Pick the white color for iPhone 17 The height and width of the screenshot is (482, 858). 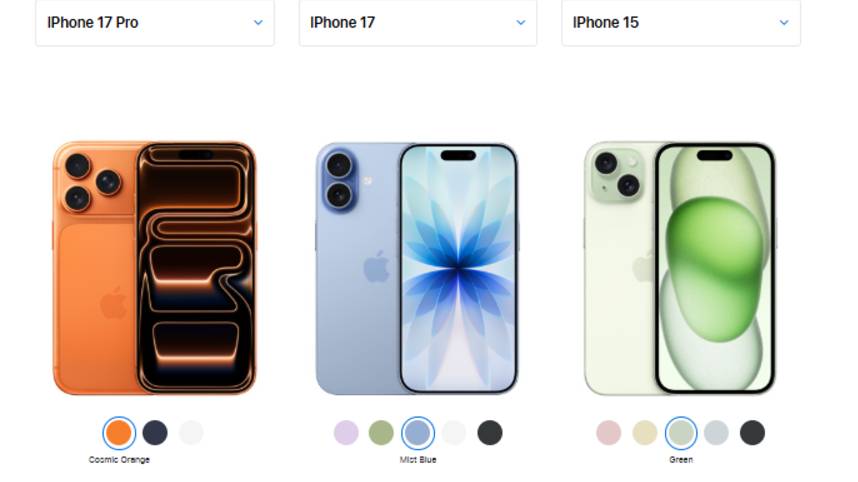(454, 433)
